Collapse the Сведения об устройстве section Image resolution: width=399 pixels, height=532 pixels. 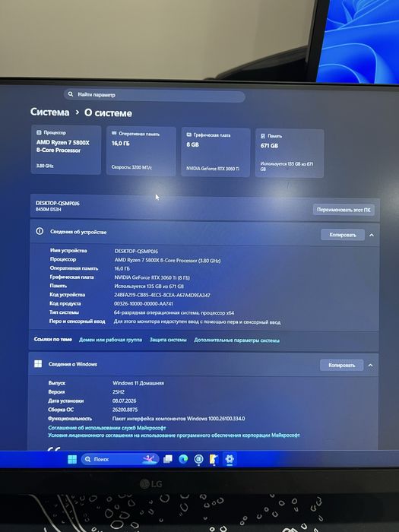372,235
